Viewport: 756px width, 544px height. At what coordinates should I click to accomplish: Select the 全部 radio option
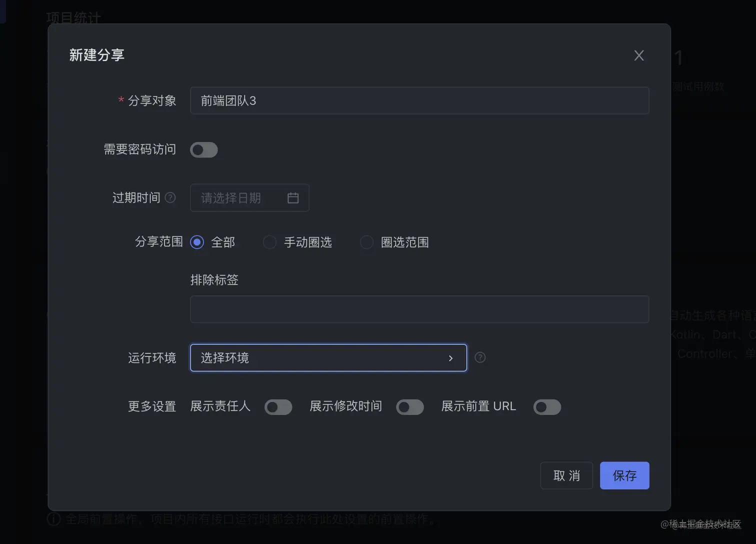point(197,242)
